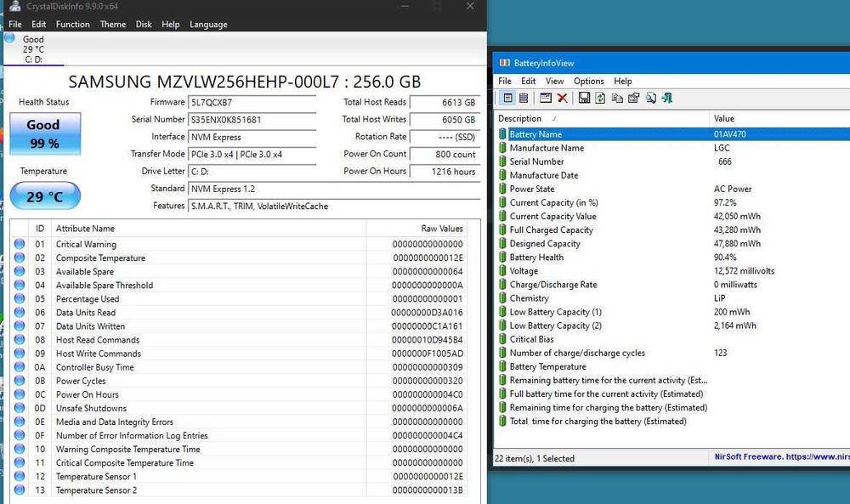
Task: Open Options menu in BatteryInfoView
Action: click(589, 82)
